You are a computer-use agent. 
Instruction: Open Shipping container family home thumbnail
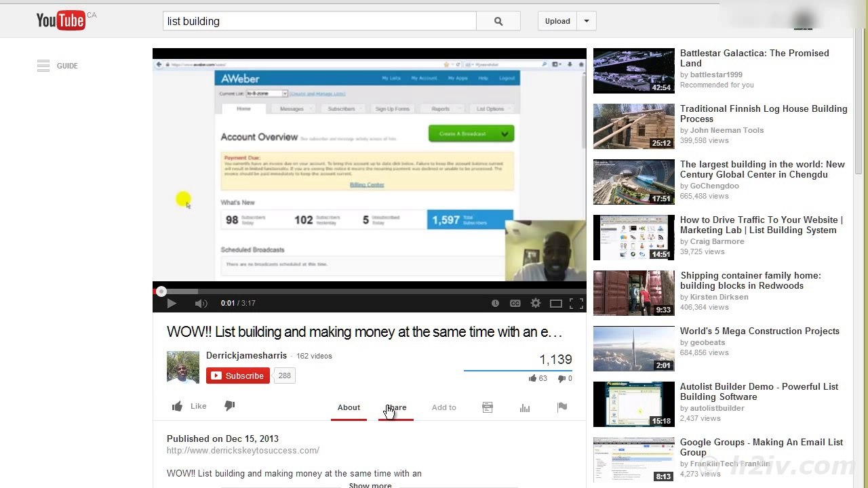tap(634, 293)
